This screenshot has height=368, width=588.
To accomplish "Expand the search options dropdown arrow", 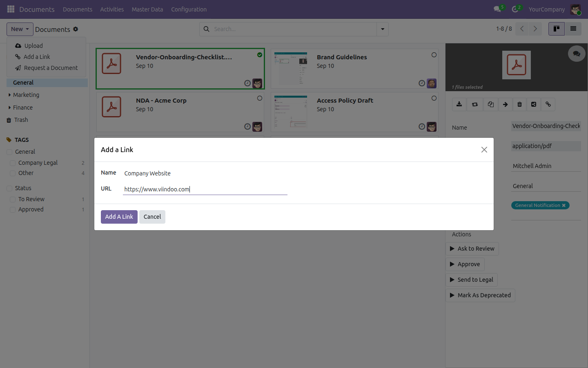I will pyautogui.click(x=383, y=29).
